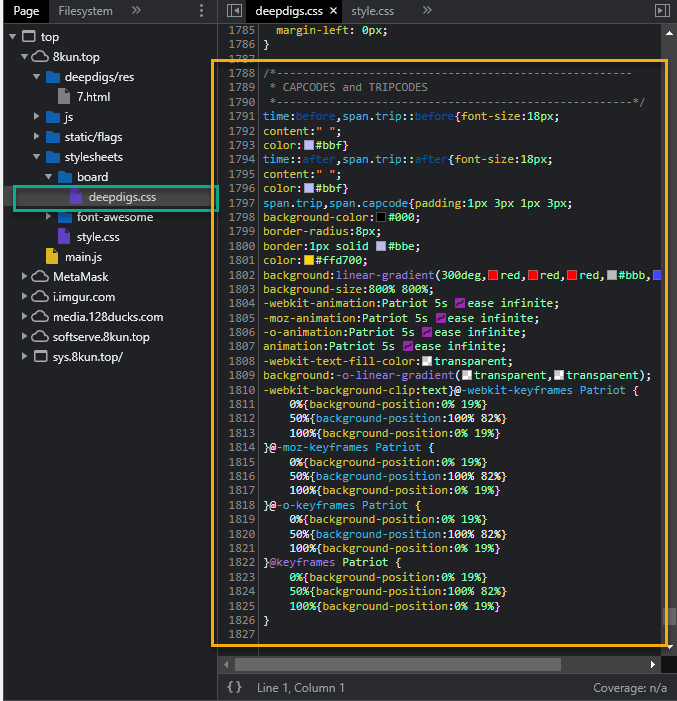Click line number 1802 in the gutter
Screen dimensions: 677x701
[x=241, y=275]
